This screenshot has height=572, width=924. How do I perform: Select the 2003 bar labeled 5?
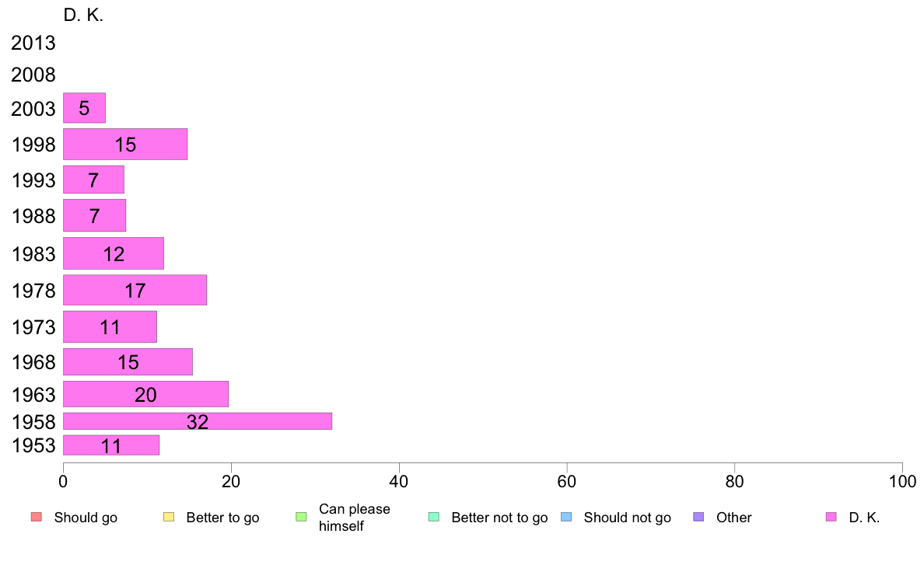coord(84,108)
